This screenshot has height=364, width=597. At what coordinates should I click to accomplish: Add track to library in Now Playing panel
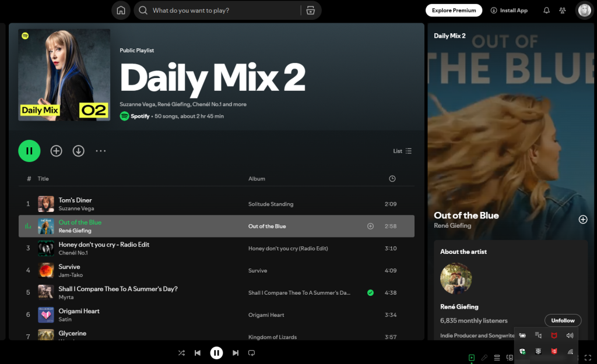(x=583, y=220)
